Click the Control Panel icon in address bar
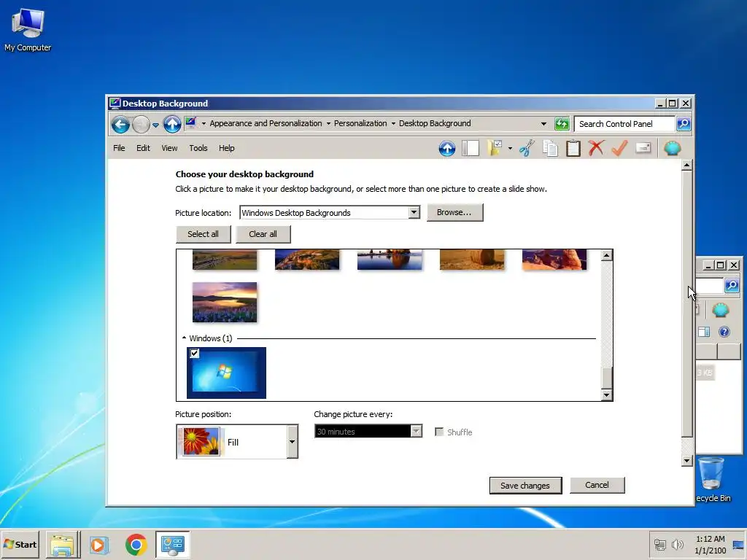 coord(190,122)
